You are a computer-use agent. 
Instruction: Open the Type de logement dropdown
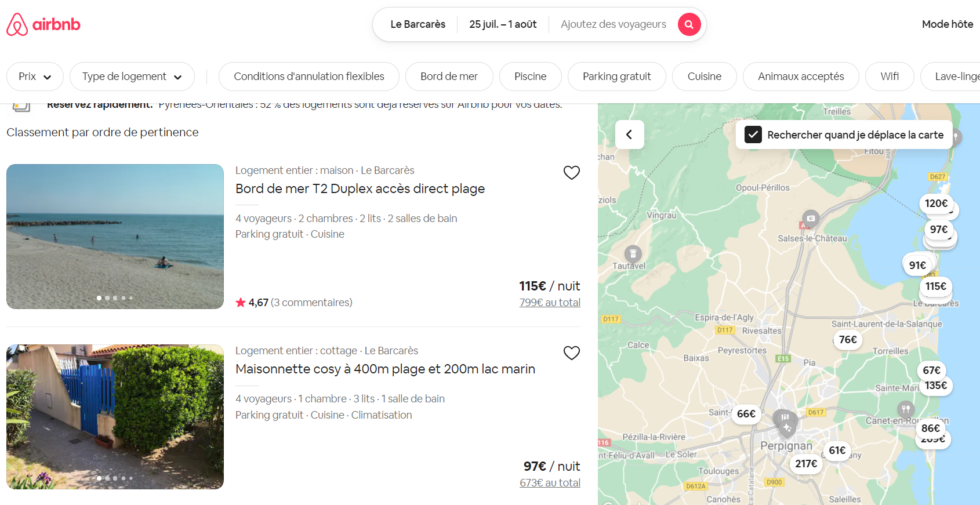click(x=132, y=77)
